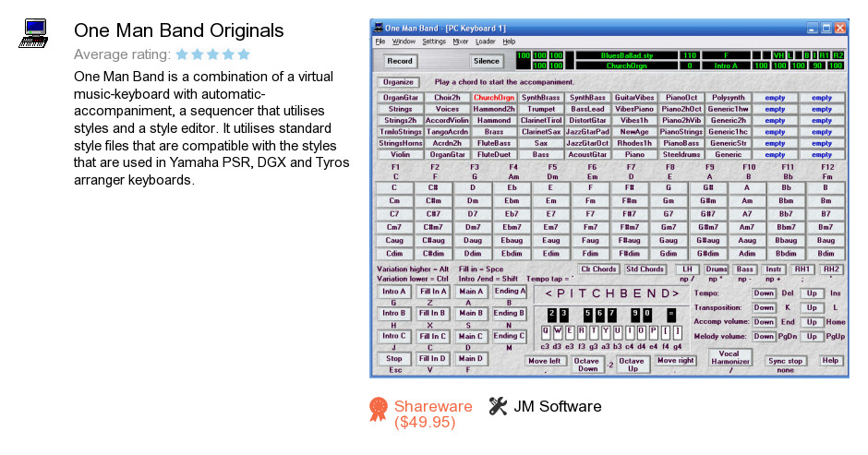Click the Help button at bottom right
The width and height of the screenshot is (868, 455).
830,360
